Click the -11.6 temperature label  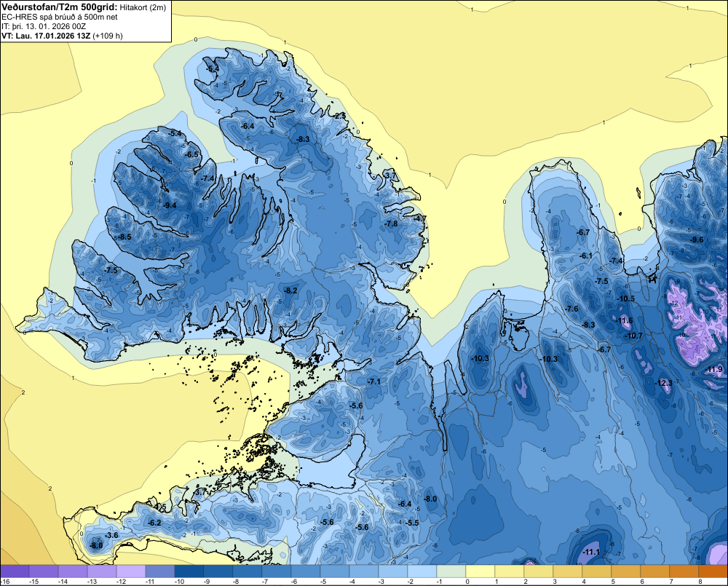[625, 320]
